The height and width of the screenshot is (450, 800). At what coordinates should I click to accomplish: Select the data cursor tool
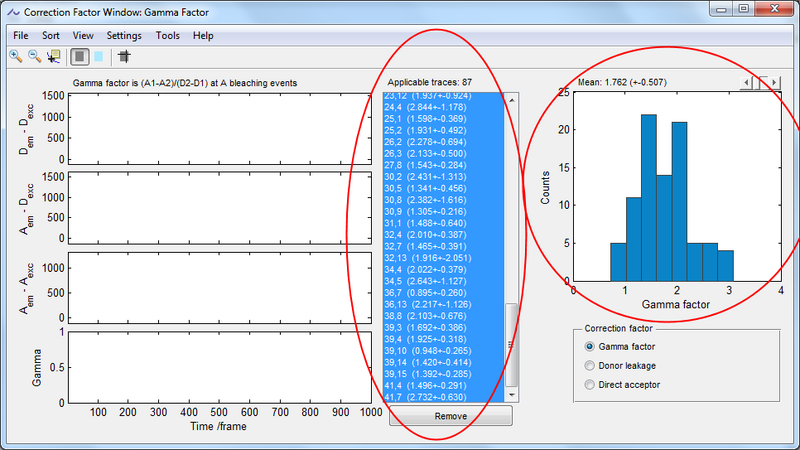pos(53,56)
